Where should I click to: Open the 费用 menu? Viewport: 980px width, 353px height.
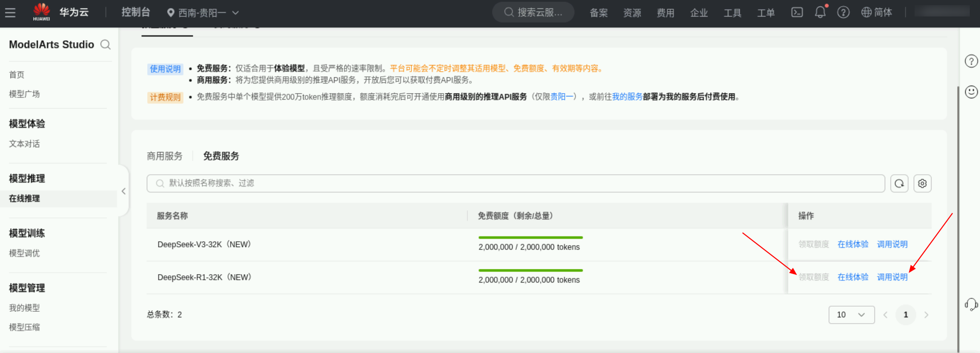pyautogui.click(x=666, y=13)
